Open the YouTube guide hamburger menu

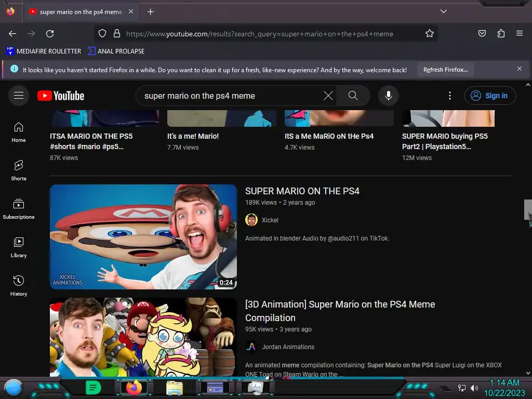[19, 96]
